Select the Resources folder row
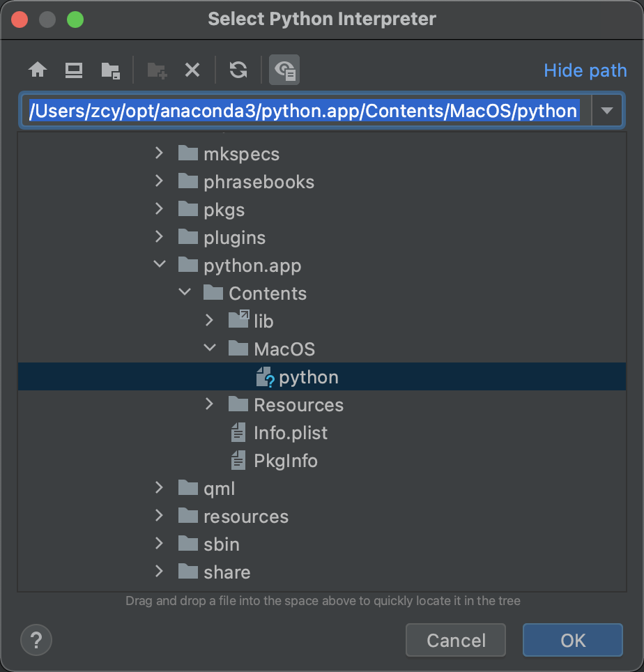This screenshot has width=644, height=672. (x=322, y=404)
